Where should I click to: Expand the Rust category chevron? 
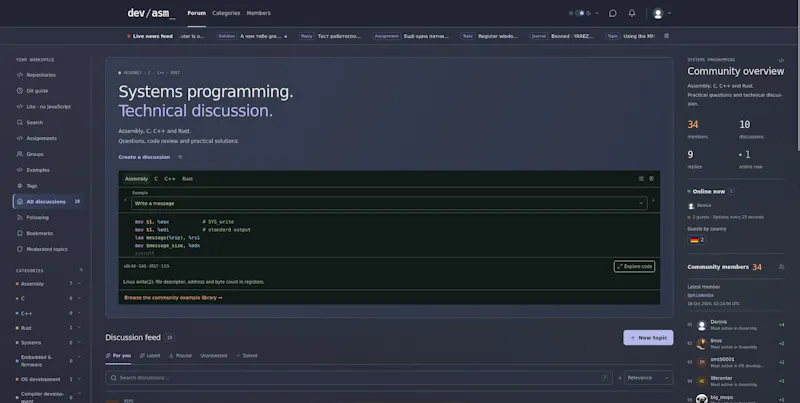(x=79, y=328)
